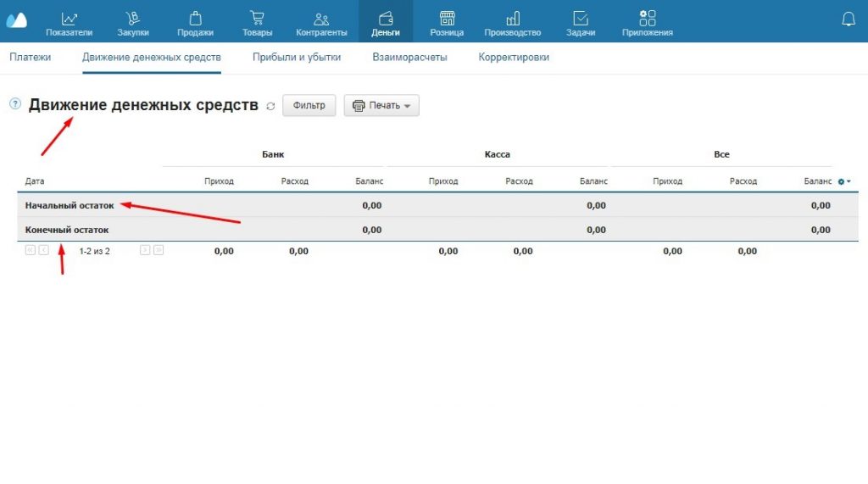Open the Взаиморасчеты tab
Image resolution: width=868 pixels, height=484 pixels.
tap(409, 58)
